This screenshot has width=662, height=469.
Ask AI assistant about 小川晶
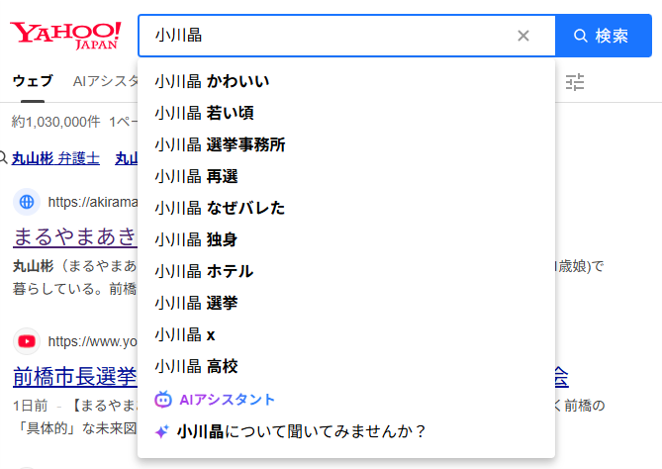[300, 432]
